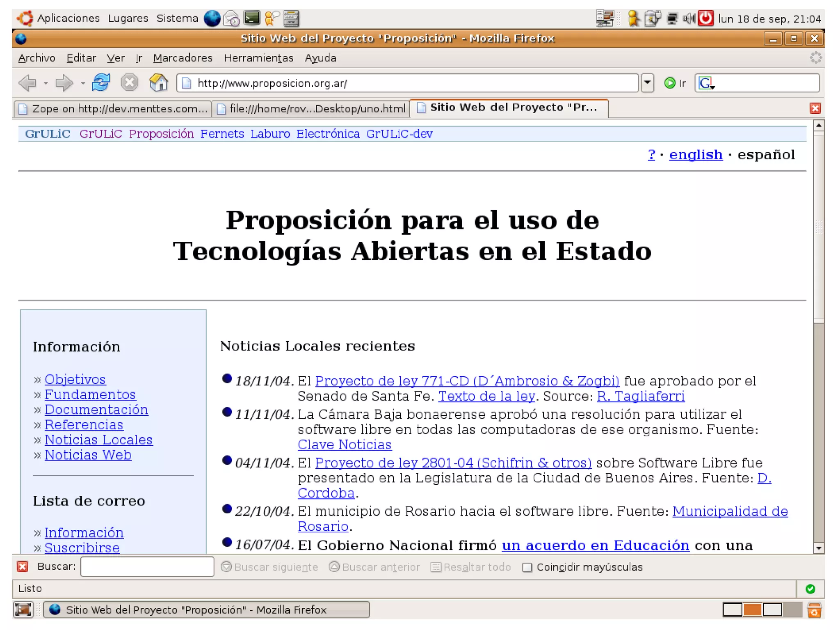Click the clock showing lun 18 de sep
This screenshot has width=840, height=630.
(770, 19)
